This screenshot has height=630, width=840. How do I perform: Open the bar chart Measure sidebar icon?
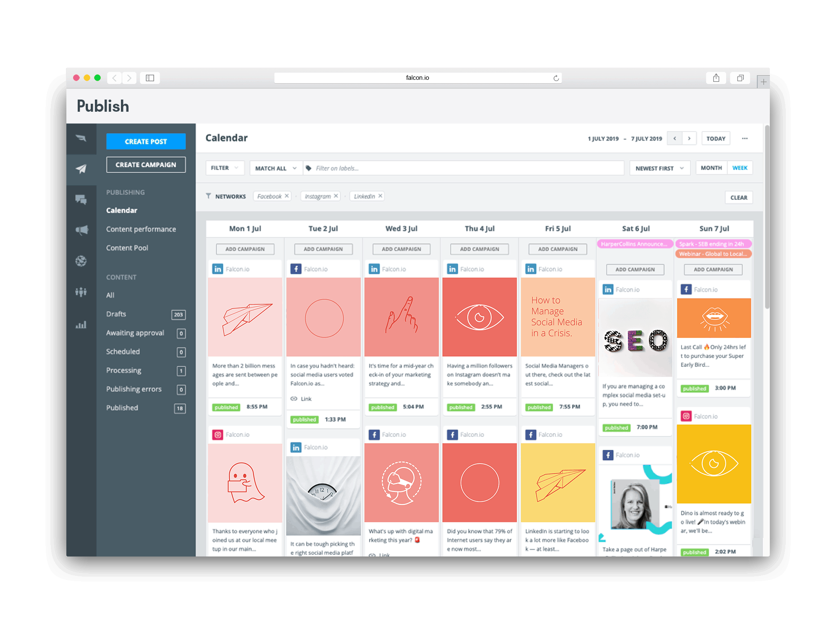point(81,324)
